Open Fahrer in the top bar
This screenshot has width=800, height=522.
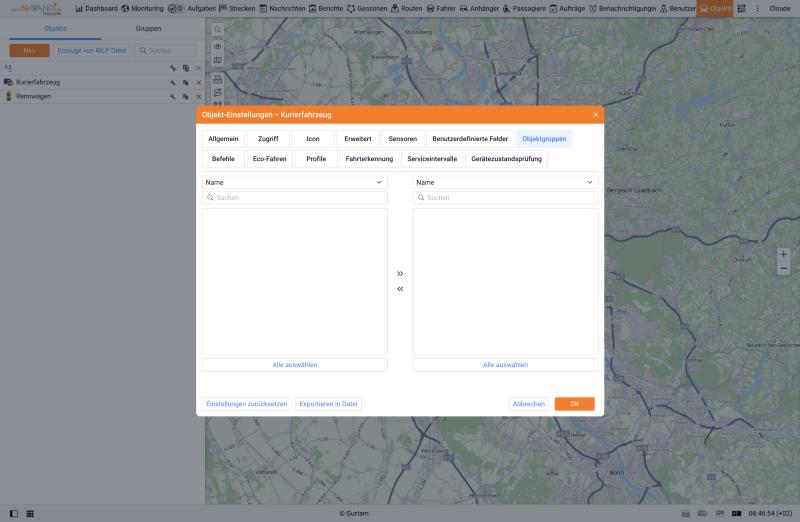pos(441,9)
